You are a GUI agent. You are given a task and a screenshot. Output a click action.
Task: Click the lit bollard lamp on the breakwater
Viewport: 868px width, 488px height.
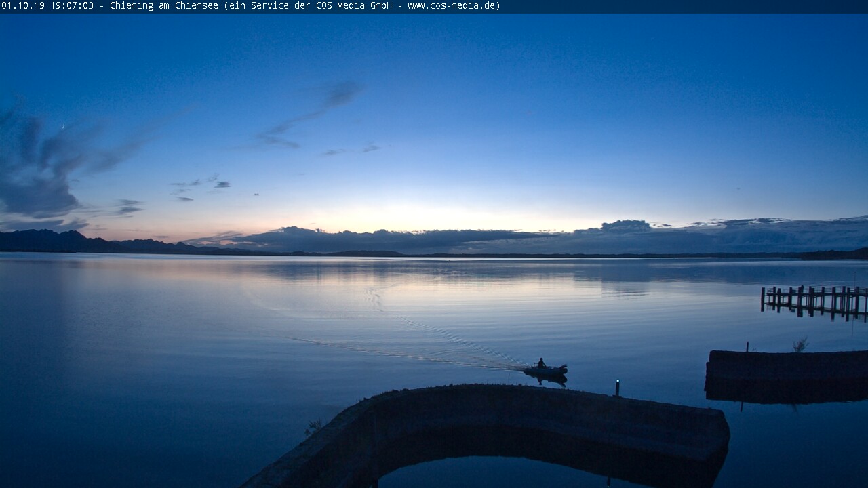click(x=617, y=386)
